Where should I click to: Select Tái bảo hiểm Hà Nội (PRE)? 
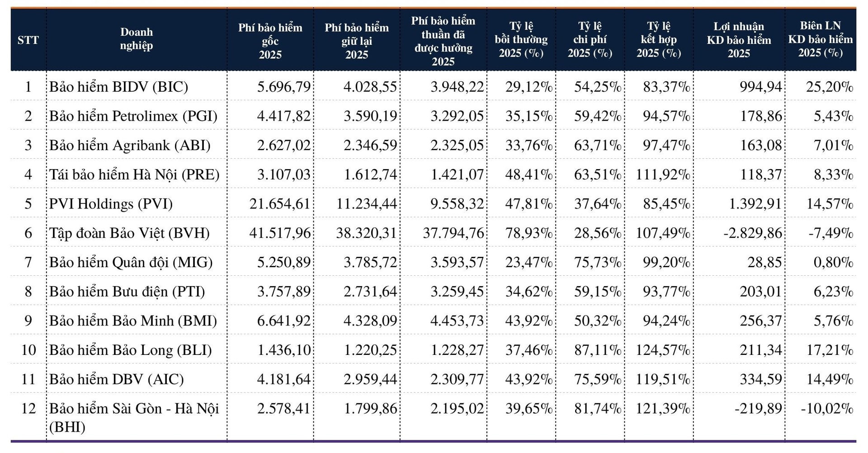[134, 175]
